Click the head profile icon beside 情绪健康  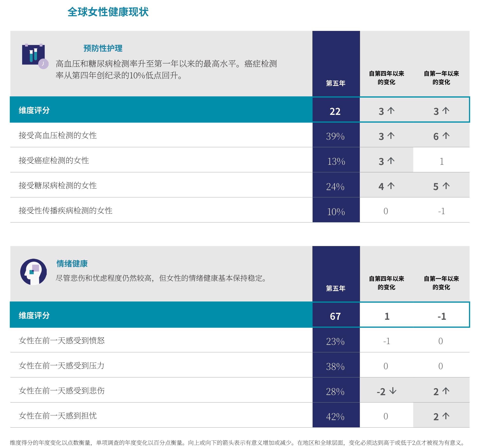point(33,272)
